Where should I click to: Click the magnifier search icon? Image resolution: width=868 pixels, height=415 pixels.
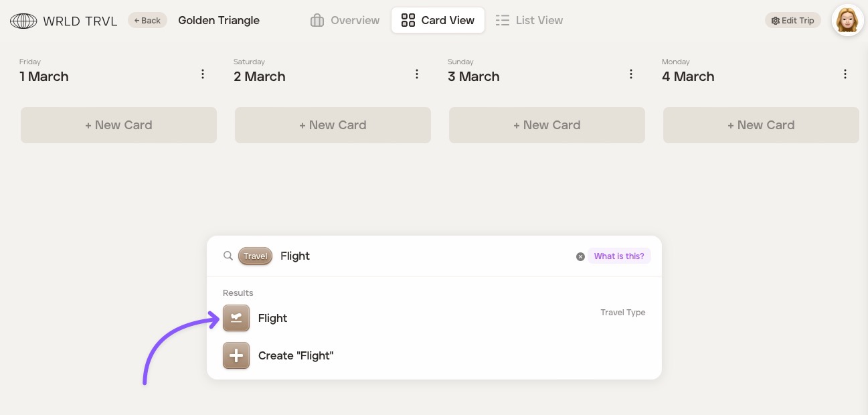click(228, 256)
